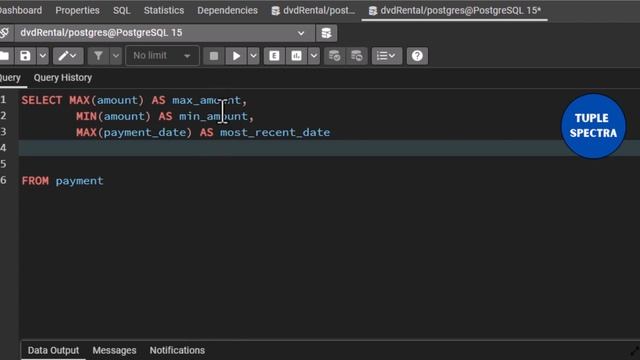
Task: Stop the running query
Action: pyautogui.click(x=213, y=56)
